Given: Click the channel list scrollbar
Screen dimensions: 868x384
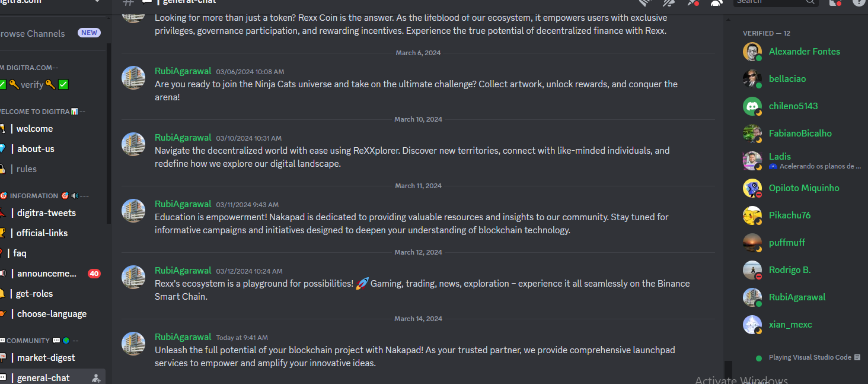Looking at the screenshot, I should (x=109, y=134).
